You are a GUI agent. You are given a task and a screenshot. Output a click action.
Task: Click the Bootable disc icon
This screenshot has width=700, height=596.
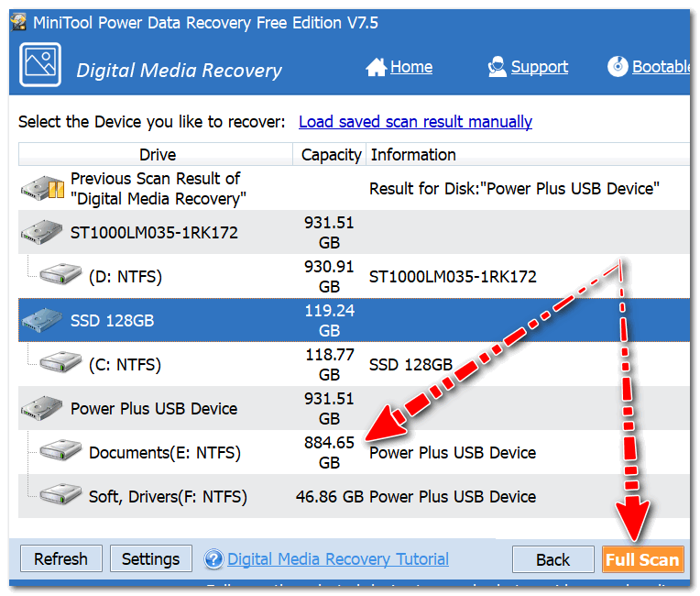click(618, 67)
